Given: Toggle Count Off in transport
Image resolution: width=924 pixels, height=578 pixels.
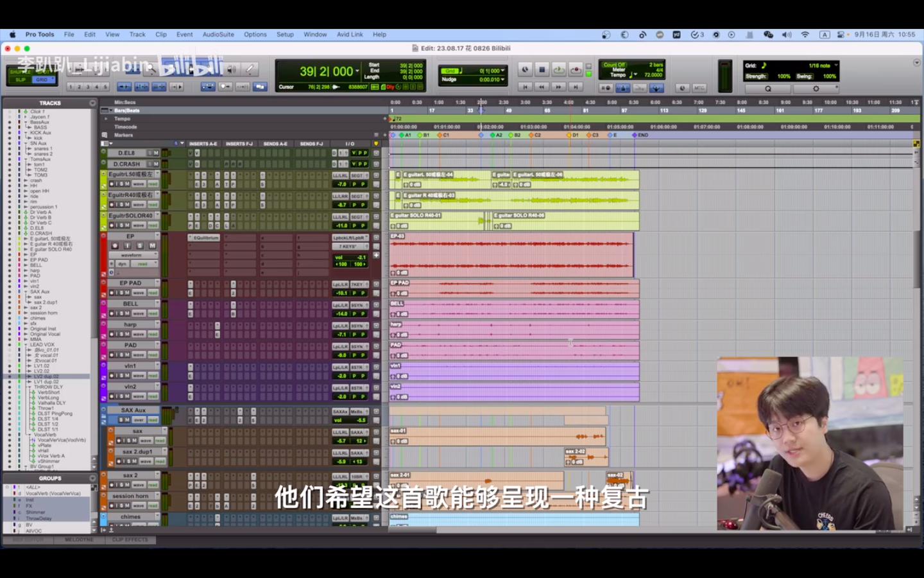Looking at the screenshot, I should point(614,65).
